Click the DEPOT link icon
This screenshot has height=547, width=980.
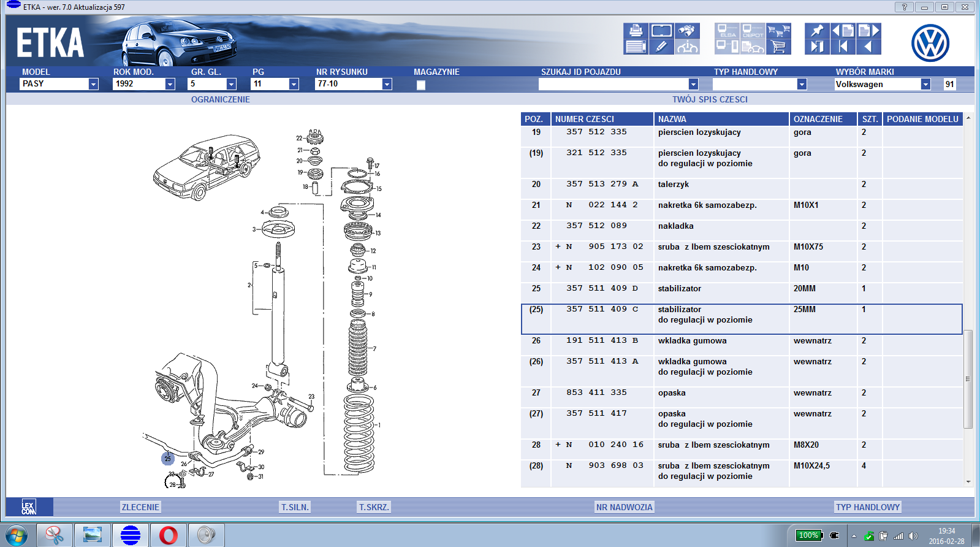coord(753,31)
